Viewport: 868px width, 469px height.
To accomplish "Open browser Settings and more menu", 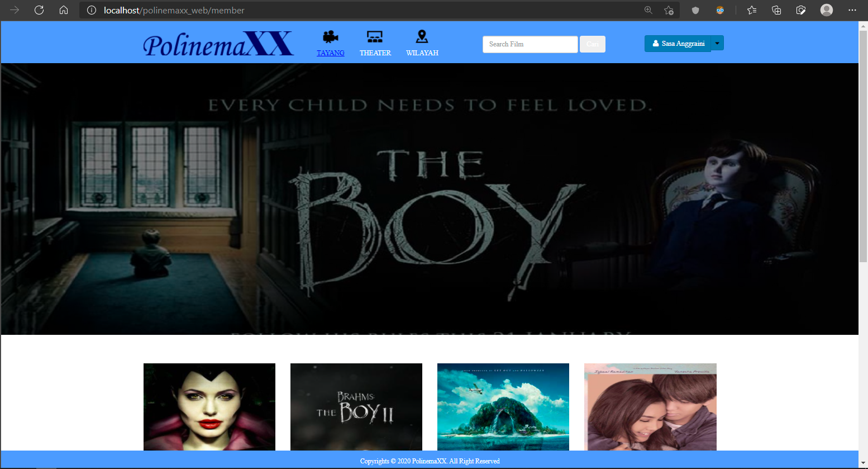I will tap(852, 10).
